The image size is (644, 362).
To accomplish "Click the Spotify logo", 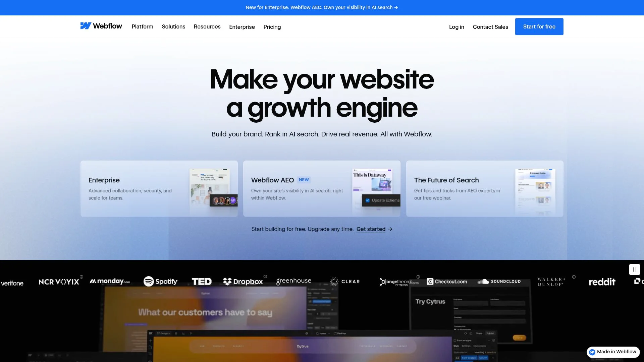I will 161,281.
